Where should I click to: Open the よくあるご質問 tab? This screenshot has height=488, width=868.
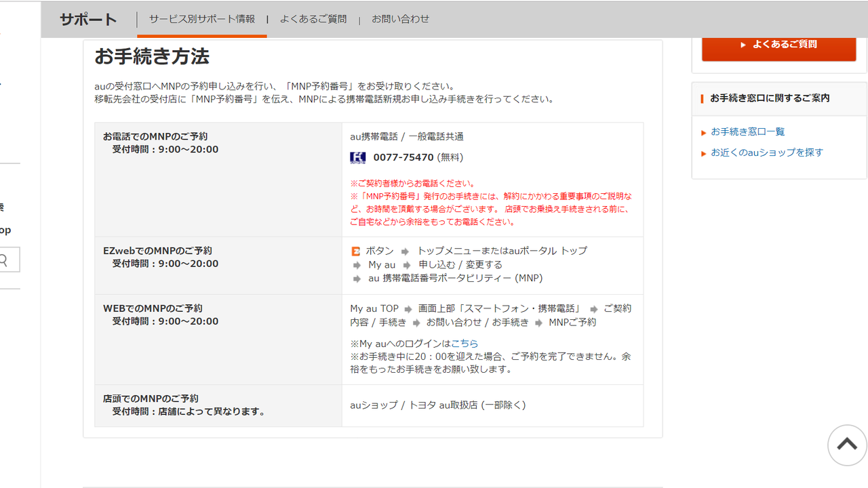click(x=313, y=19)
